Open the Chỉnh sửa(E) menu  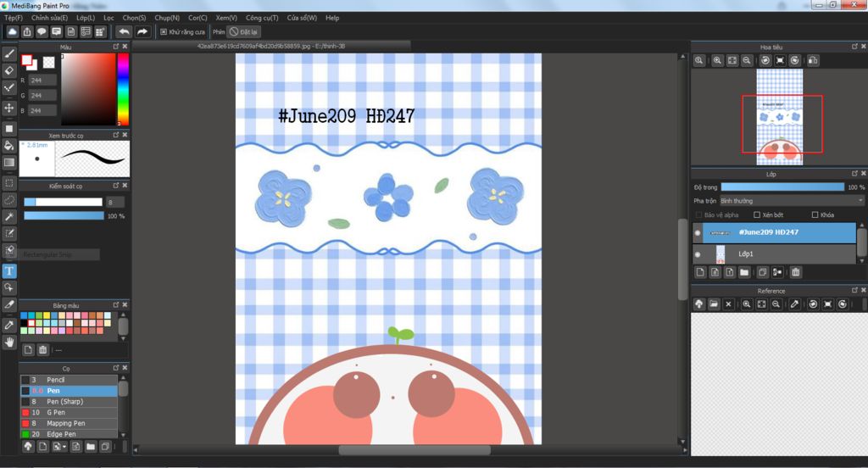point(49,18)
